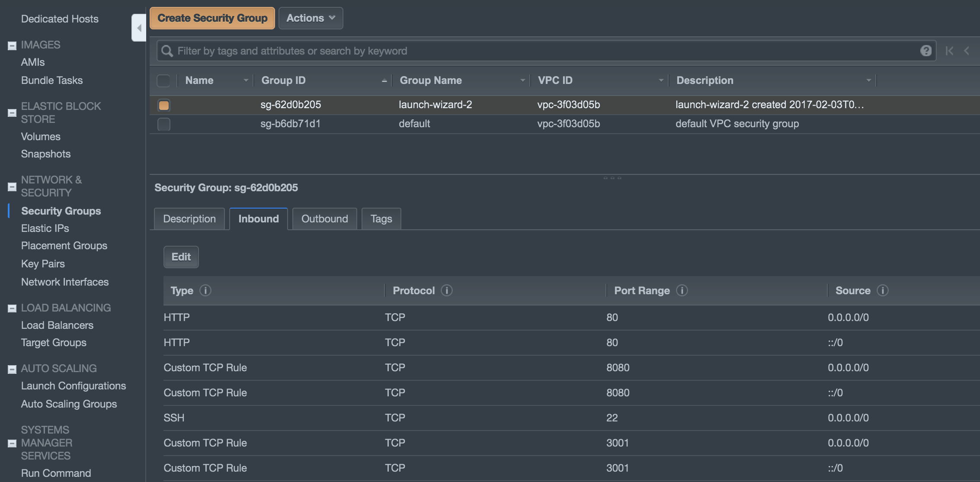Collapse the LOAD BALANCING section
The image size is (980, 482).
(12, 308)
